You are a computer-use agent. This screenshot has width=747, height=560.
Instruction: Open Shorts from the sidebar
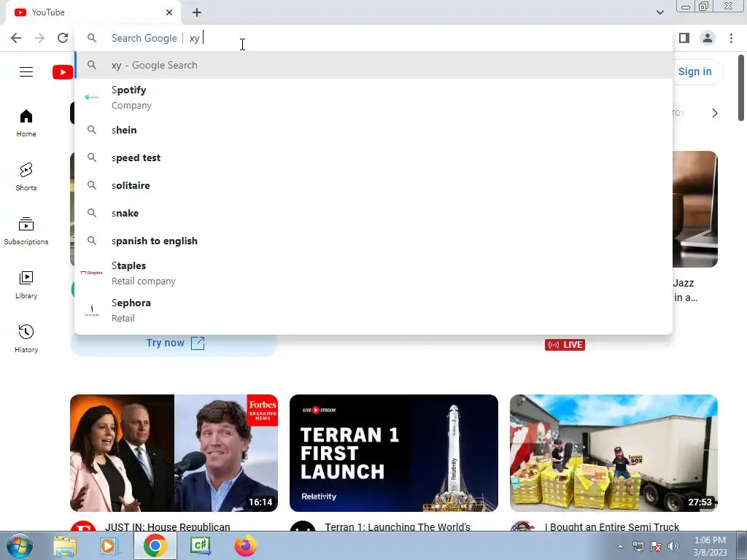coord(26,177)
